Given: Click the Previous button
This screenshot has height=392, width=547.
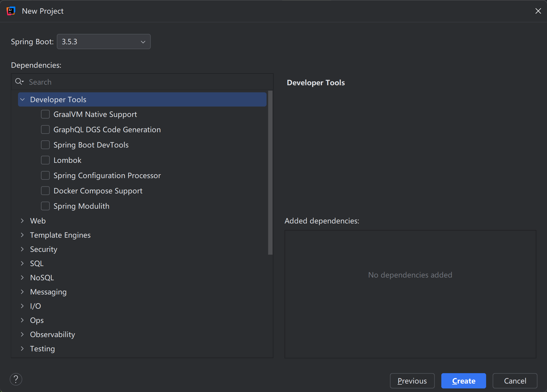Looking at the screenshot, I should point(412,381).
